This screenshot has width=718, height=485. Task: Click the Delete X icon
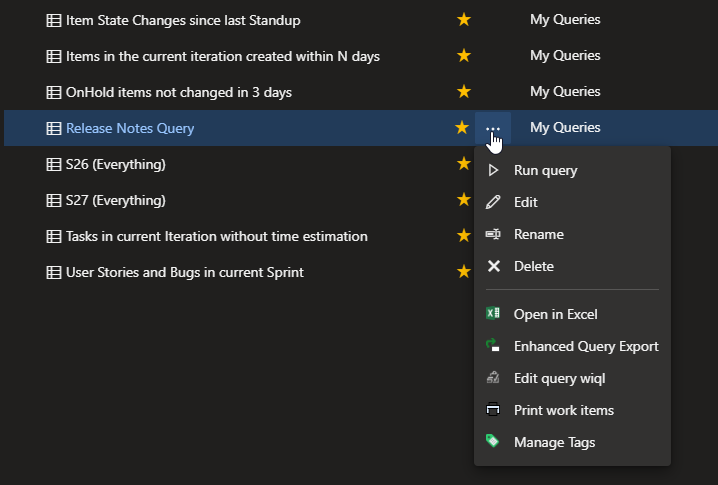494,266
